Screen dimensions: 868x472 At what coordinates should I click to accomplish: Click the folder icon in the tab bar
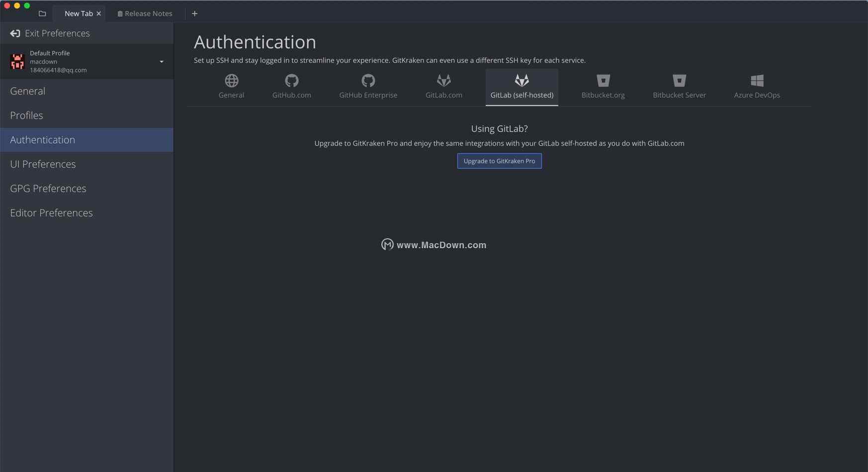(x=42, y=13)
